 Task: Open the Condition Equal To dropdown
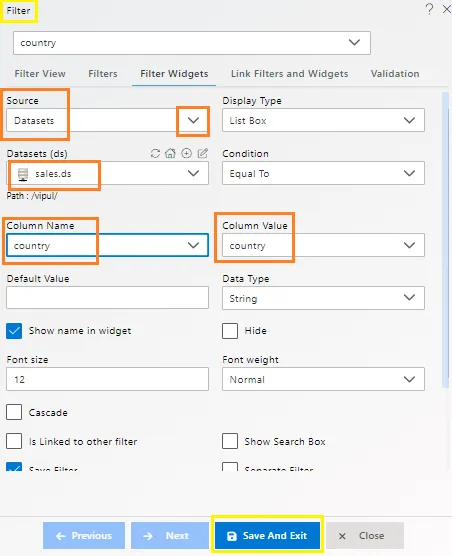323,173
